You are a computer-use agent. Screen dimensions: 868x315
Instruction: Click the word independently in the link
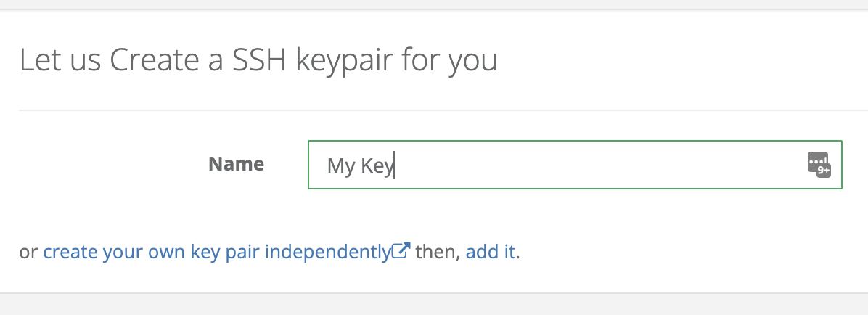click(x=328, y=252)
